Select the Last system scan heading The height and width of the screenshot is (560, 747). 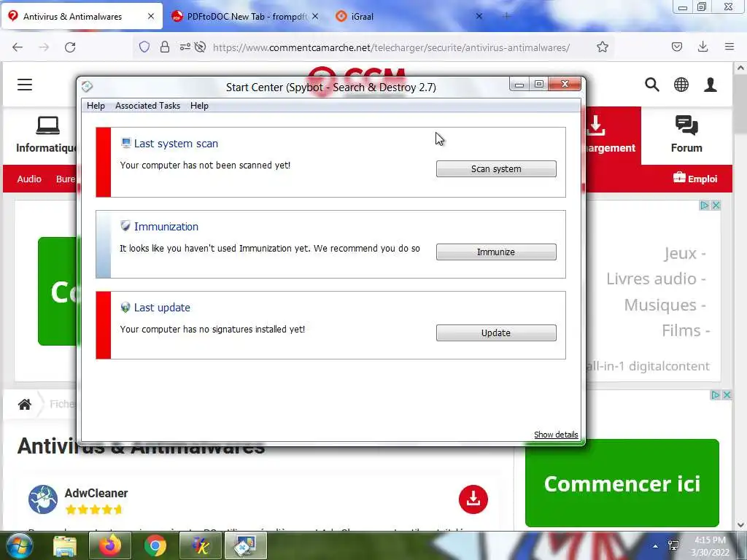point(176,144)
